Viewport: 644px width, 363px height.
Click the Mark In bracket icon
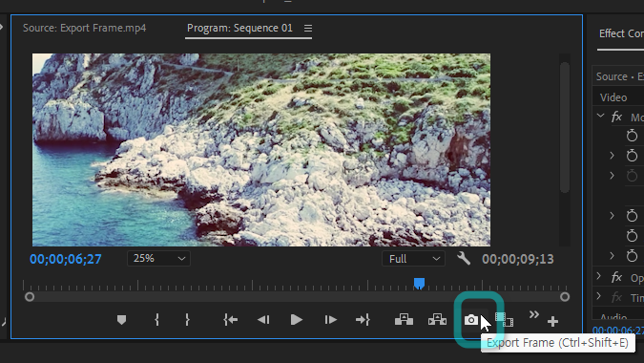pyautogui.click(x=156, y=320)
